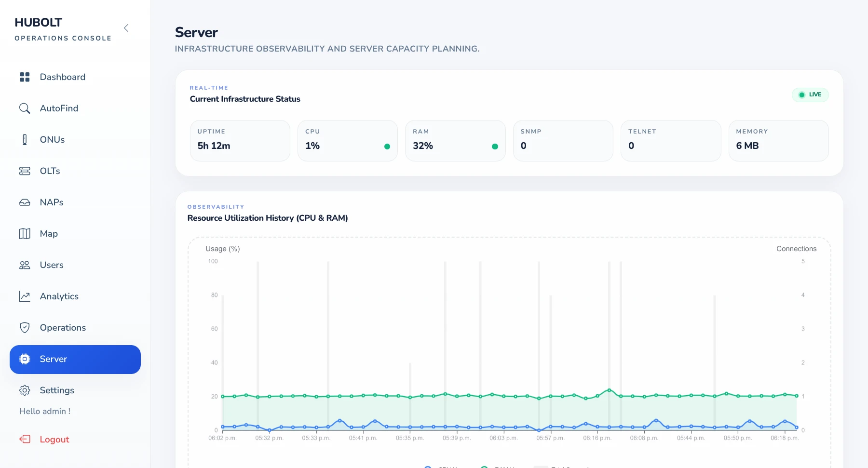Open the Map icon

25,234
